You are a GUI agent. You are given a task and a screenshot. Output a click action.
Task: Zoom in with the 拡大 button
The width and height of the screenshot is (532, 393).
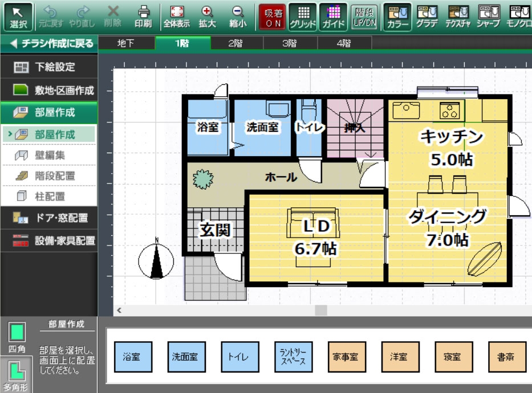point(207,17)
